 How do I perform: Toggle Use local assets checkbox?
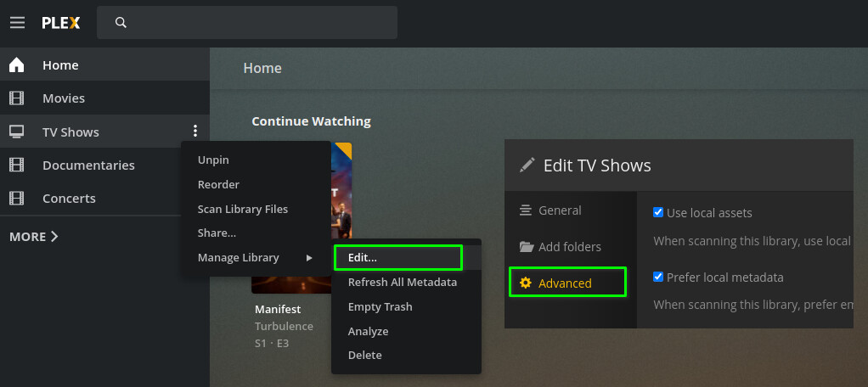(x=658, y=212)
